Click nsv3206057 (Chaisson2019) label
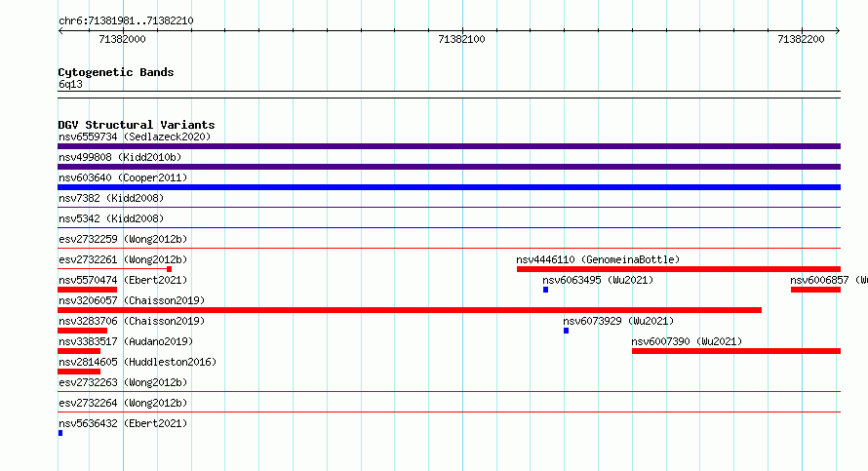 point(132,300)
